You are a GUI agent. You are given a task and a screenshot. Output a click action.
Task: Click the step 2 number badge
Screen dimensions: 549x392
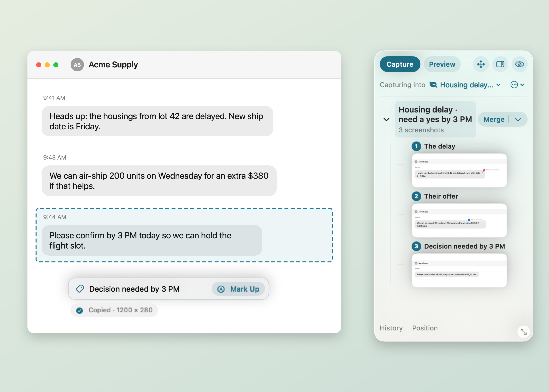pyautogui.click(x=416, y=196)
